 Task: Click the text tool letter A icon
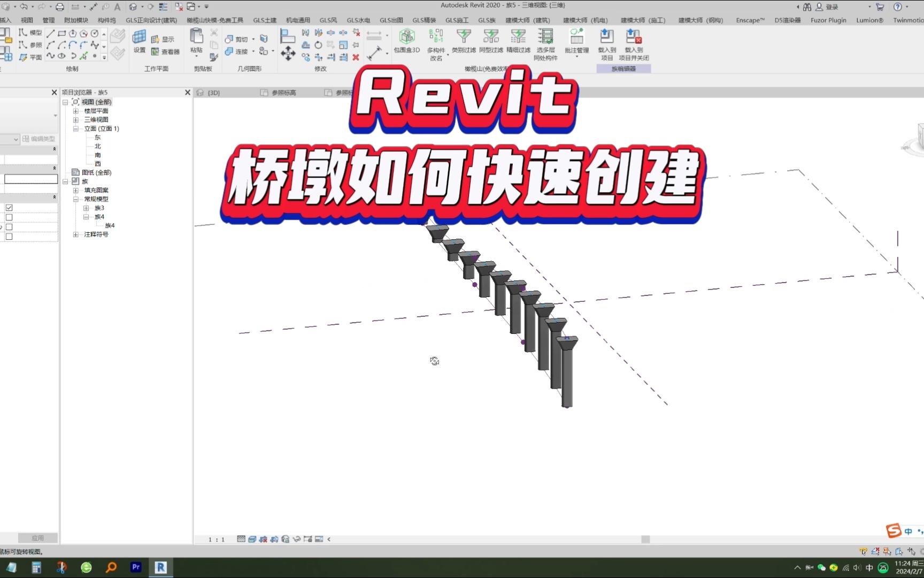coord(117,6)
